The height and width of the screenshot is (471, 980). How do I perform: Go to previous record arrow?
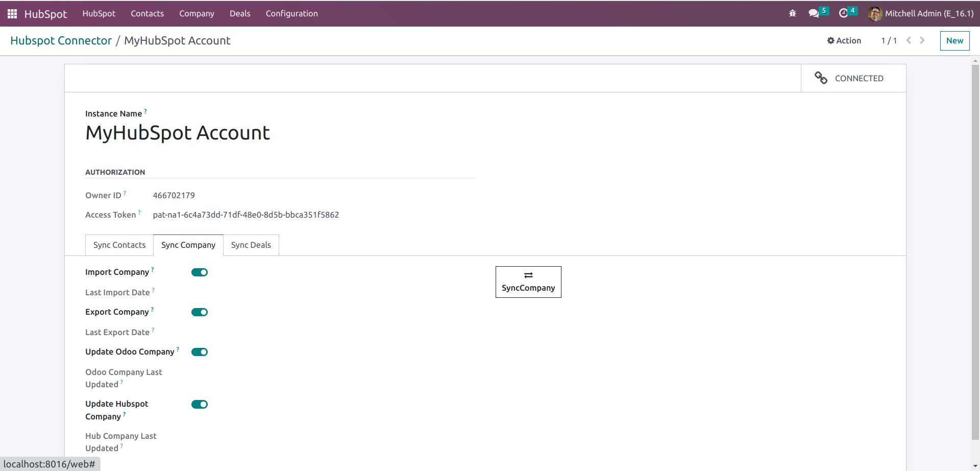(909, 40)
